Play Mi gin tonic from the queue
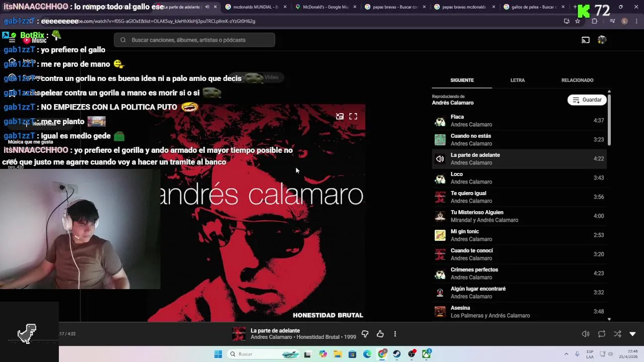 pos(519,235)
